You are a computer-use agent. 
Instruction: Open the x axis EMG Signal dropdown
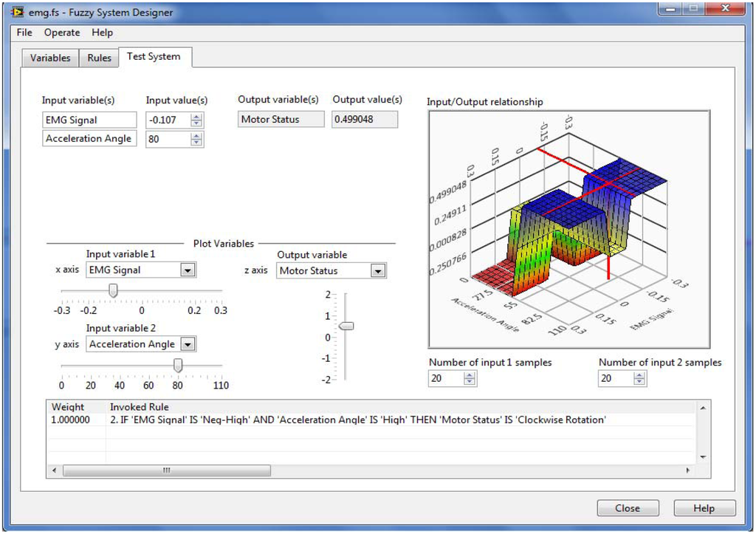(x=188, y=270)
